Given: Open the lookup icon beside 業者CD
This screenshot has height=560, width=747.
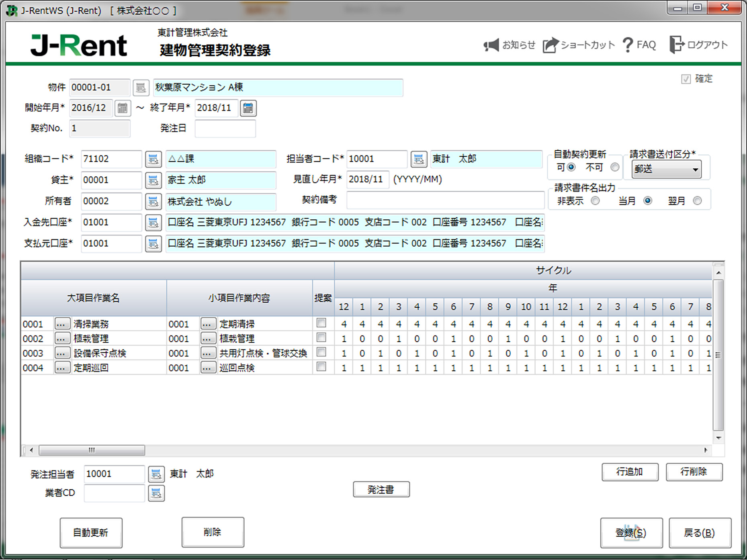Looking at the screenshot, I should click(x=156, y=493).
